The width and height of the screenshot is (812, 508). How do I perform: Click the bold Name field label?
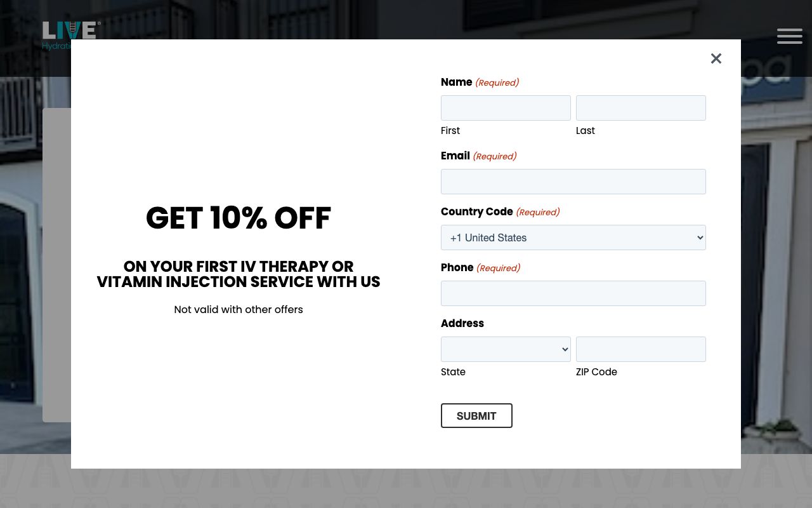click(456, 82)
